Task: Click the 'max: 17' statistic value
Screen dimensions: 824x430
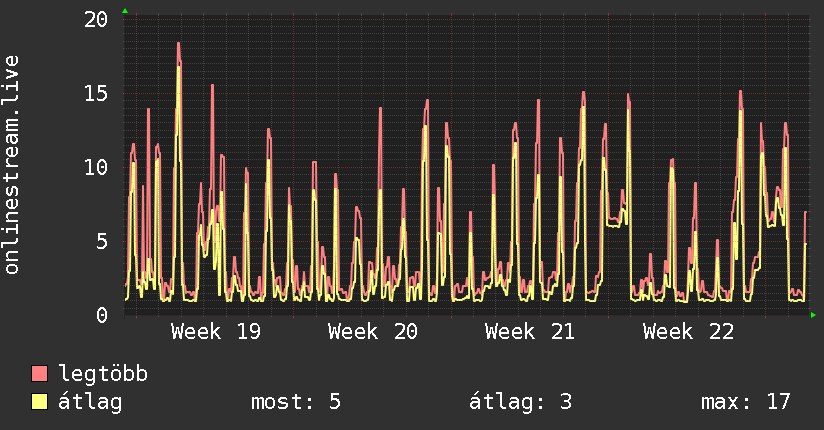Action: point(745,402)
